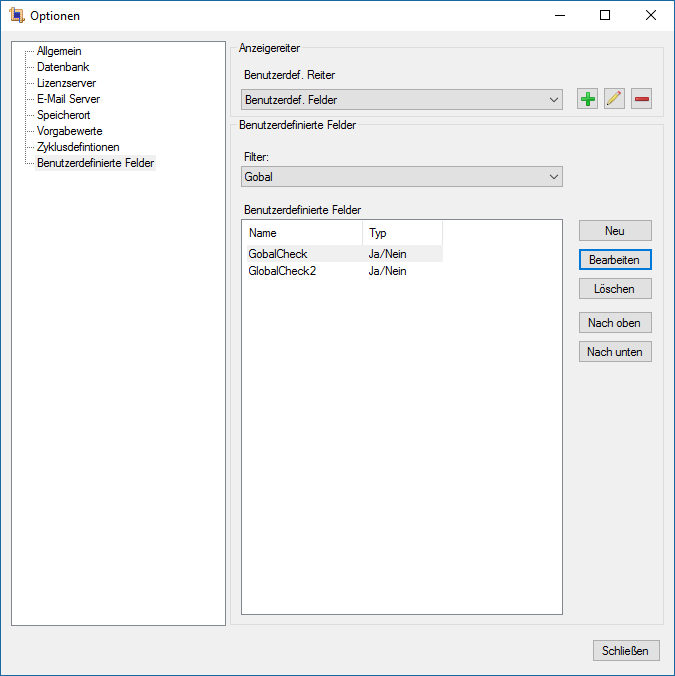Open the Speicherort section
Image resolution: width=675 pixels, height=676 pixels.
63,115
